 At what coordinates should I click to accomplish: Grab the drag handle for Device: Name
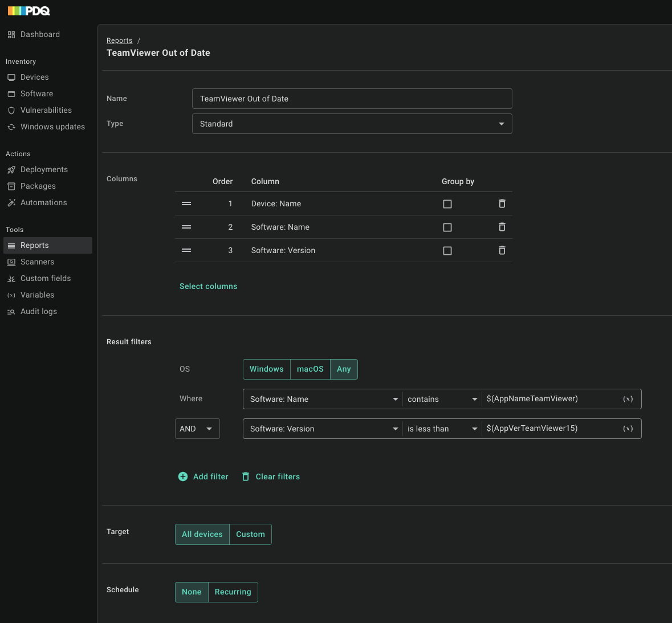(186, 203)
